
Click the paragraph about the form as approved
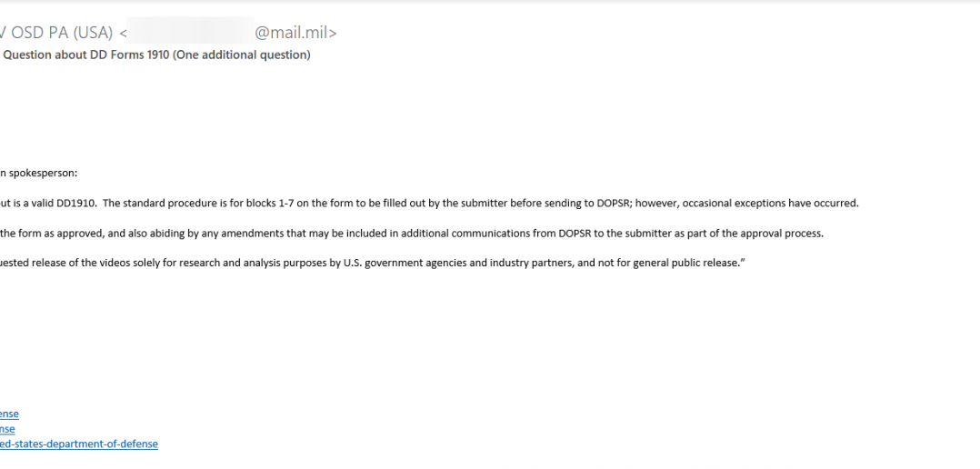click(x=412, y=234)
